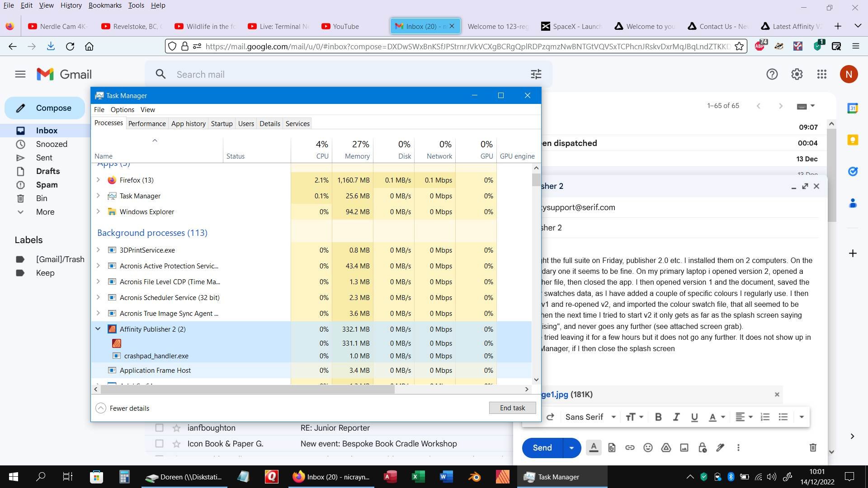This screenshot has height=488, width=868.
Task: Open Google apps grid icon
Action: 822,74
